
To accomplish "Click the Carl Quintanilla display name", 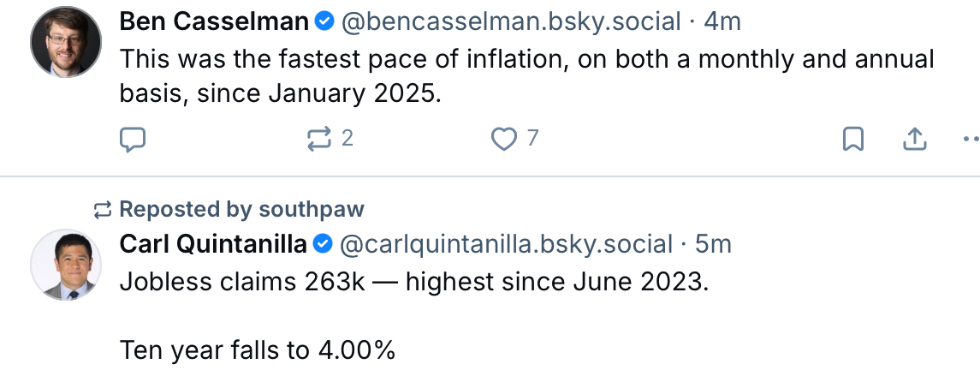I will coord(213,244).
